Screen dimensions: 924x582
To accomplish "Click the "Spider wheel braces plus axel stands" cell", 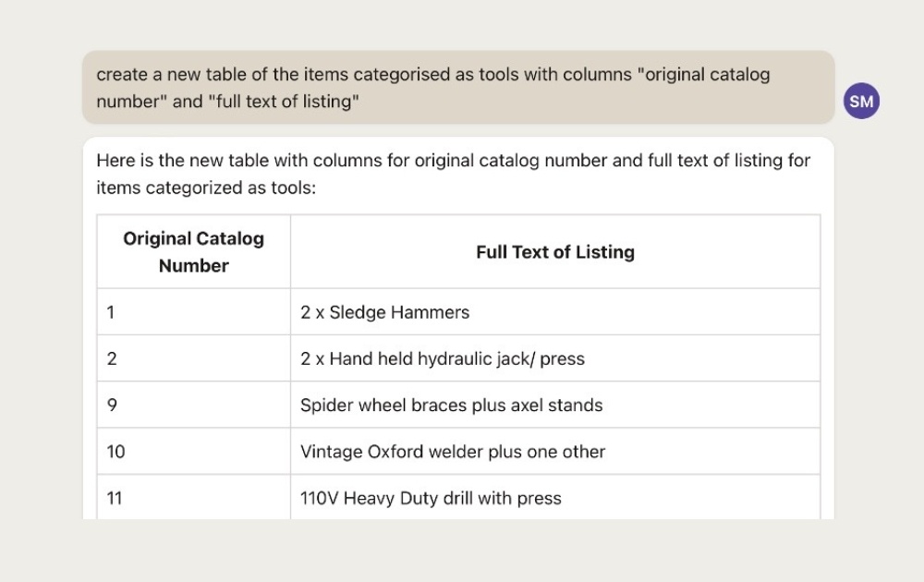I will click(555, 406).
